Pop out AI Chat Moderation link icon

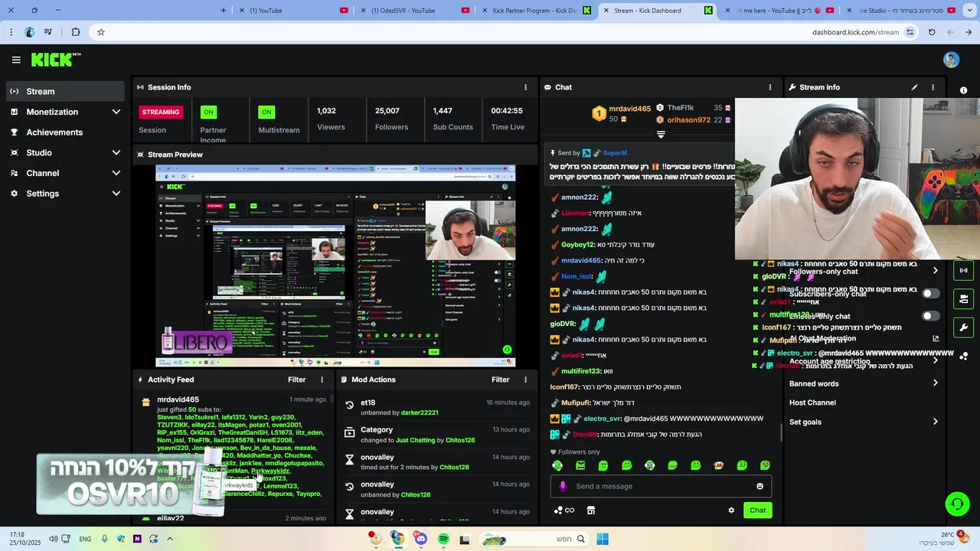coord(936,338)
